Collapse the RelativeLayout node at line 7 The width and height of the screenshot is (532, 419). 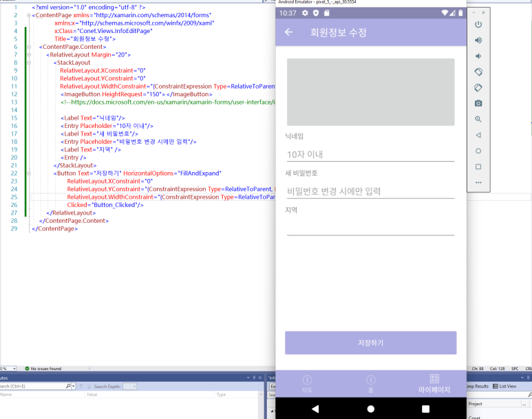(x=29, y=54)
